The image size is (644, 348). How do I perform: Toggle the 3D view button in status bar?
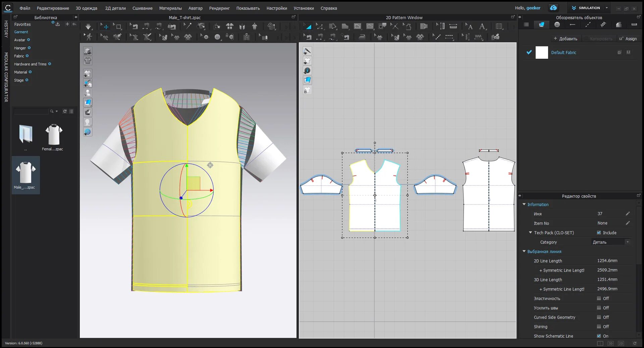(x=610, y=343)
